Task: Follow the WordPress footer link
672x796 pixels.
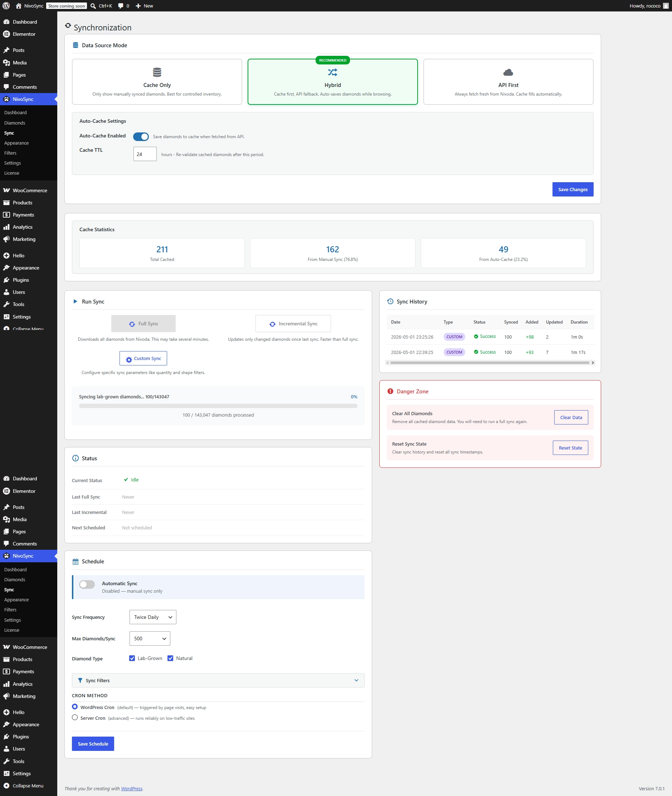Action: pyautogui.click(x=132, y=788)
